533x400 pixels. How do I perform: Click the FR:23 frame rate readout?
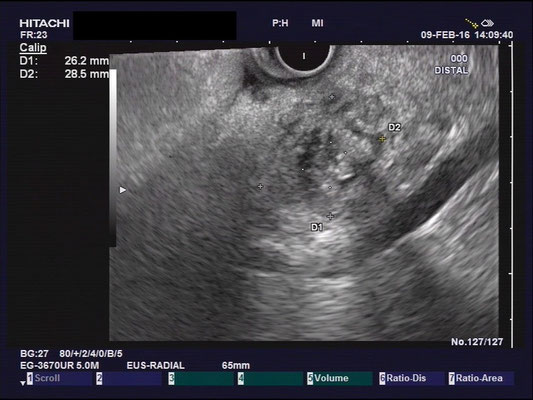pyautogui.click(x=33, y=35)
